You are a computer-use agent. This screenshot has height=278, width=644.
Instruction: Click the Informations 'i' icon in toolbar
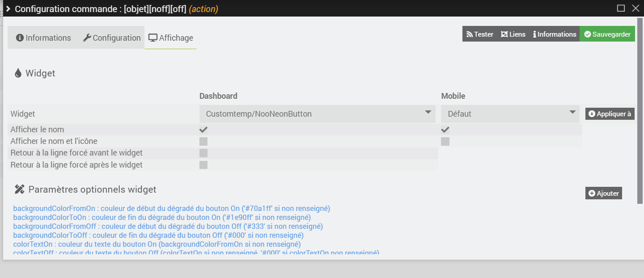(534, 34)
